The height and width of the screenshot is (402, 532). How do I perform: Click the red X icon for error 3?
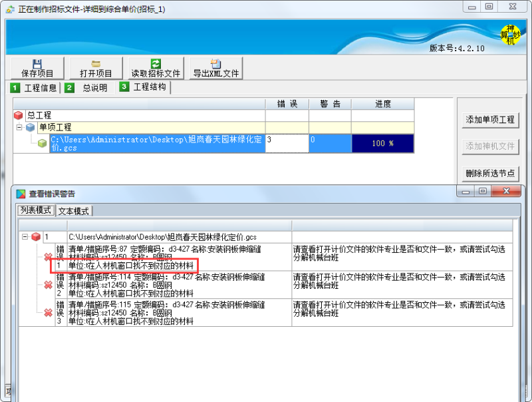pyautogui.click(x=48, y=313)
